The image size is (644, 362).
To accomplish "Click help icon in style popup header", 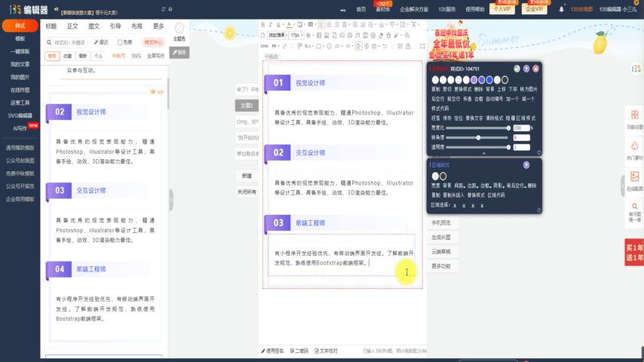I will [526, 69].
